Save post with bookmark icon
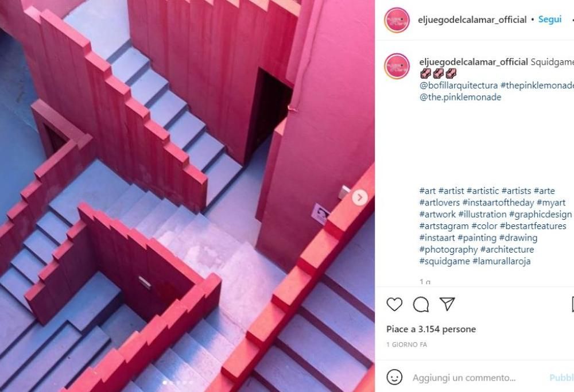 [x=572, y=304]
